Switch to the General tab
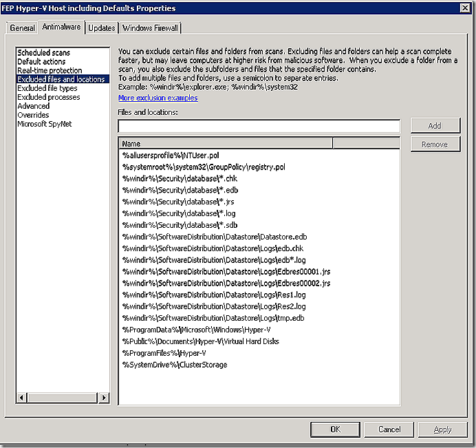The width and height of the screenshot is (476, 448). [22, 28]
